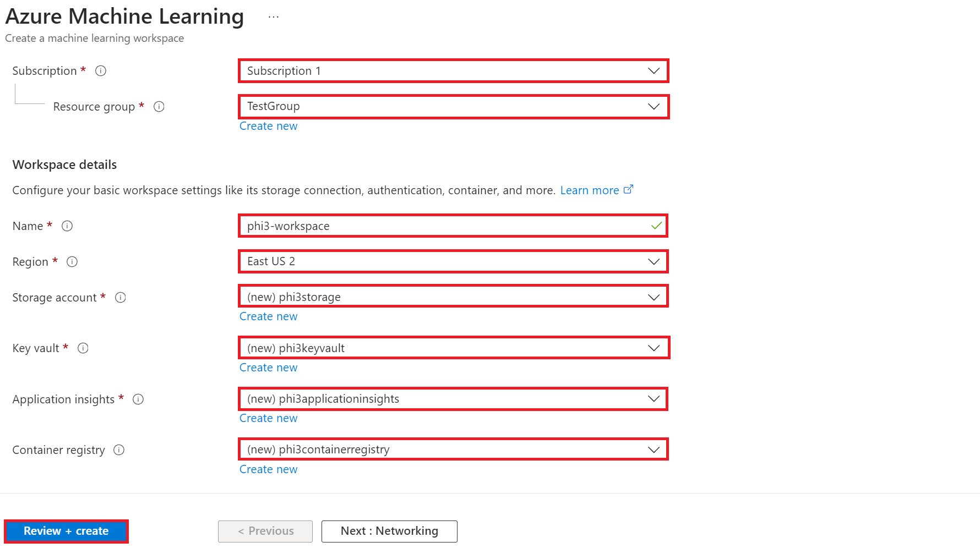Click the Create a machine learning workspace subtitle

coord(95,38)
